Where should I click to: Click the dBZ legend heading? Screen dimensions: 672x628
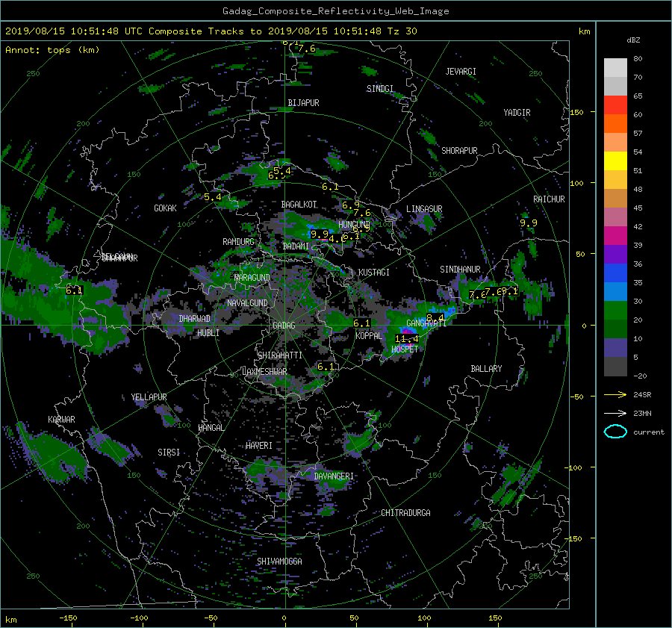tap(633, 40)
